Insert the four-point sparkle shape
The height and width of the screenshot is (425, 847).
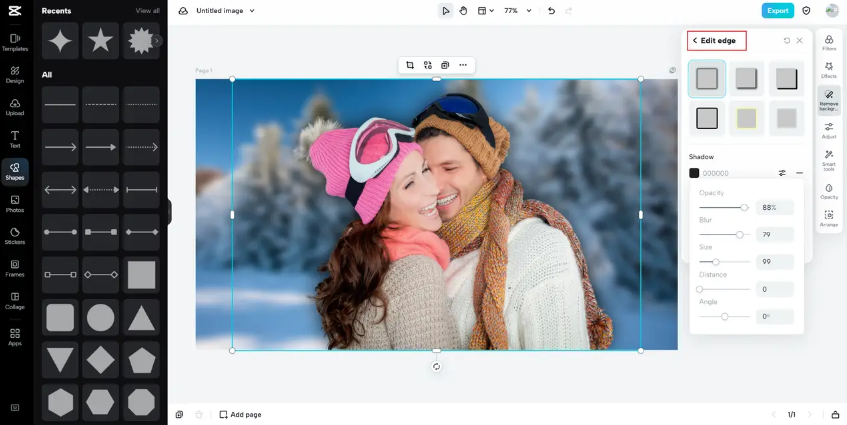pos(60,41)
